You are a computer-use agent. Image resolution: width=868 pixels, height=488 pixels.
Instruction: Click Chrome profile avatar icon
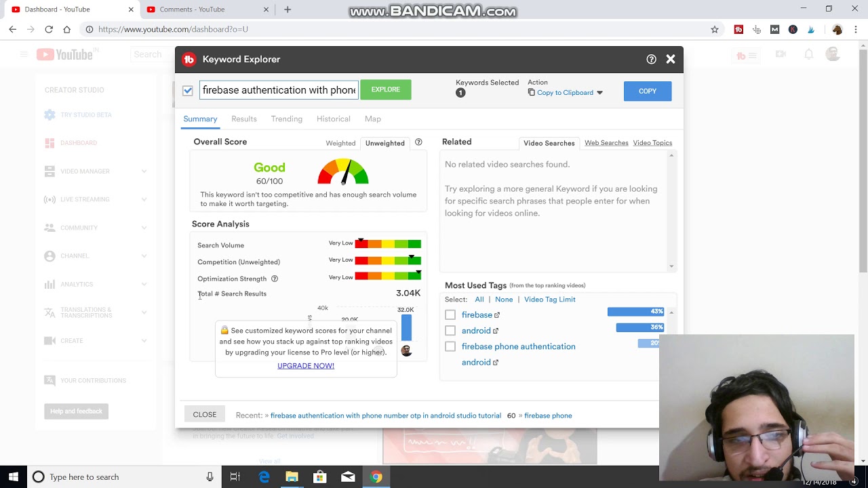tap(837, 29)
